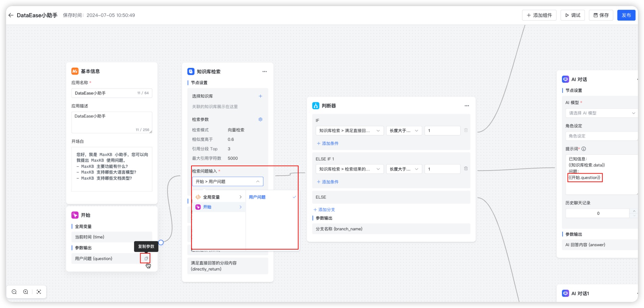Click 添加条件 under ELSE IF 1
The image size is (644, 308).
tap(328, 182)
